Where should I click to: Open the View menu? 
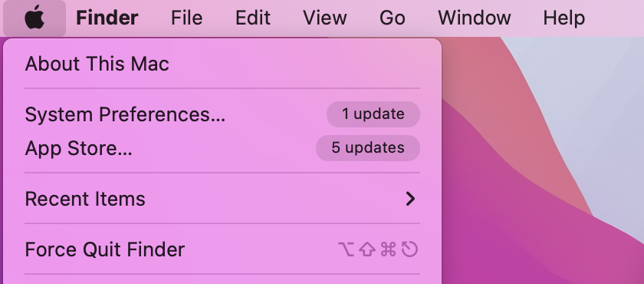click(325, 18)
